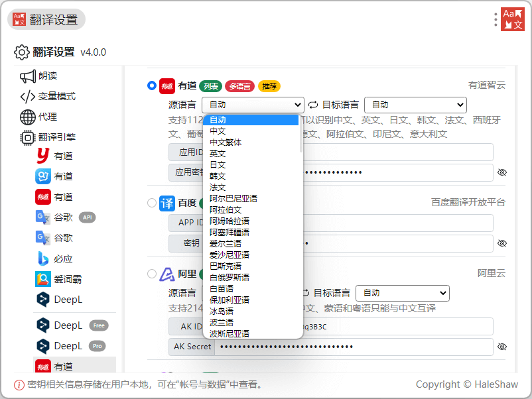Reveal AK Secret via eye icon
The width and height of the screenshot is (532, 399).
(501, 347)
